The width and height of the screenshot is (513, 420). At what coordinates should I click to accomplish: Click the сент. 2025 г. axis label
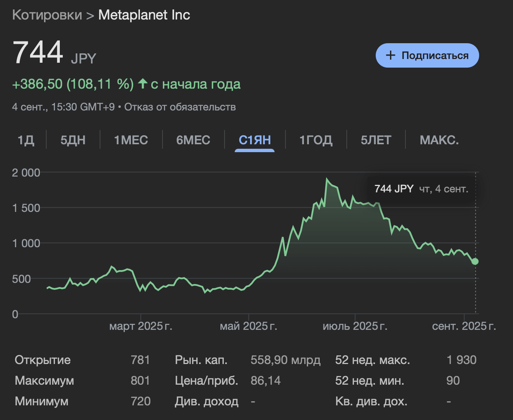coord(464,326)
